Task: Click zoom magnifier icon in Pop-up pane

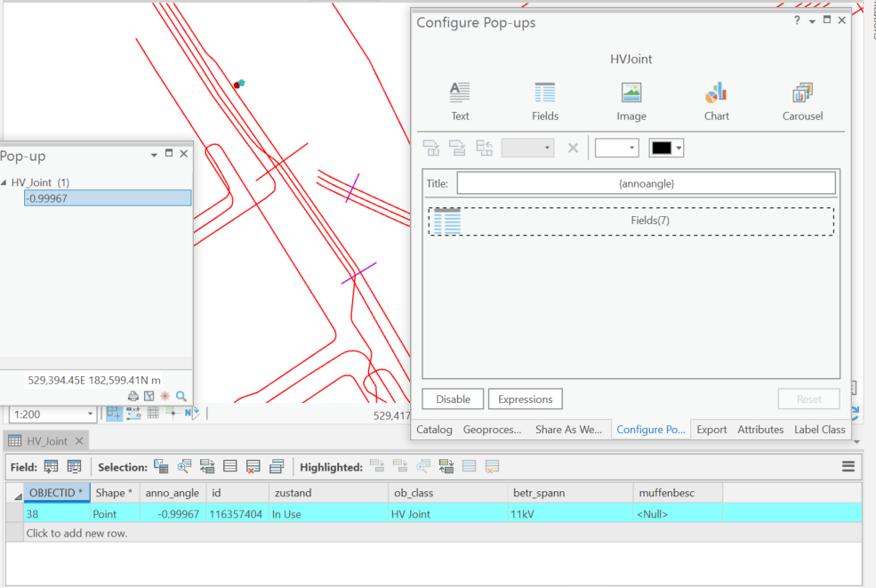Action: pos(181,396)
